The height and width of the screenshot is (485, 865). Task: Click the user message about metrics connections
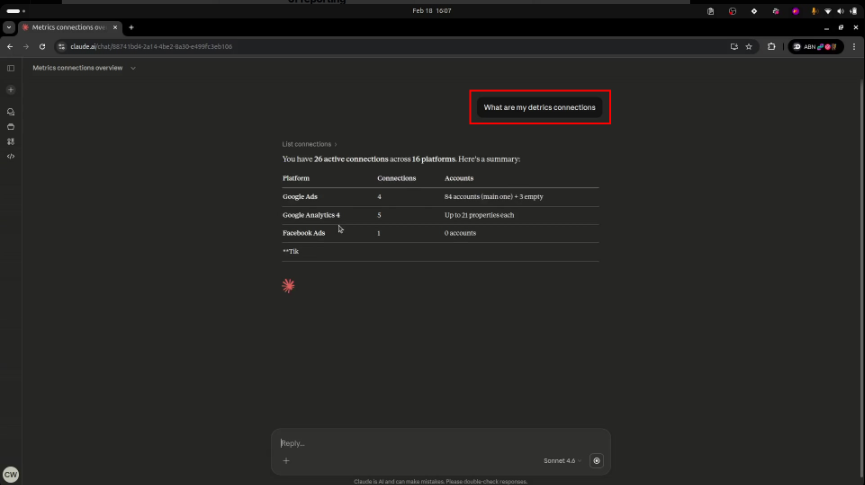click(540, 108)
